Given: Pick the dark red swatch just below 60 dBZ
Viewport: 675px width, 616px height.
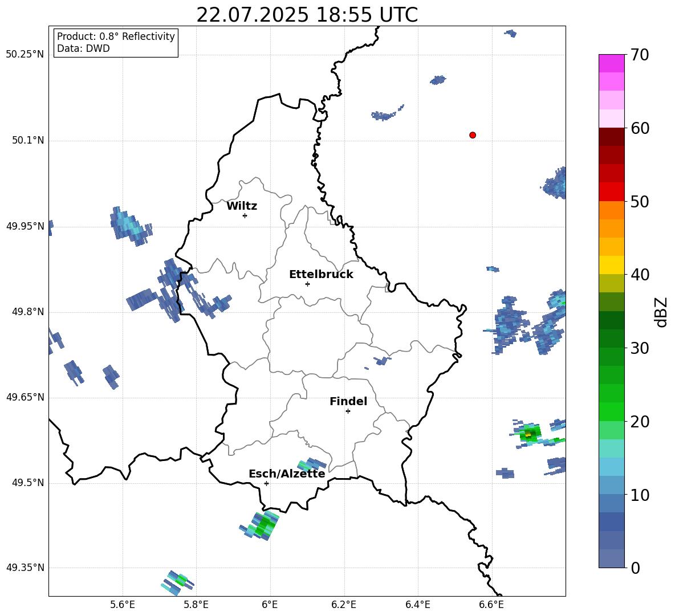Looking at the screenshot, I should [x=611, y=137].
